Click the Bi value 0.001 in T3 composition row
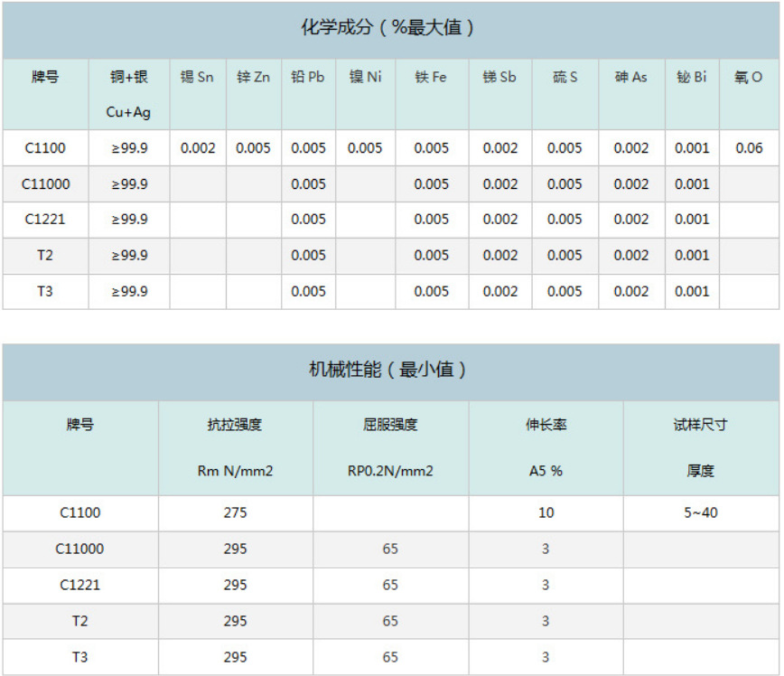This screenshot has height=676, width=784. (x=693, y=291)
